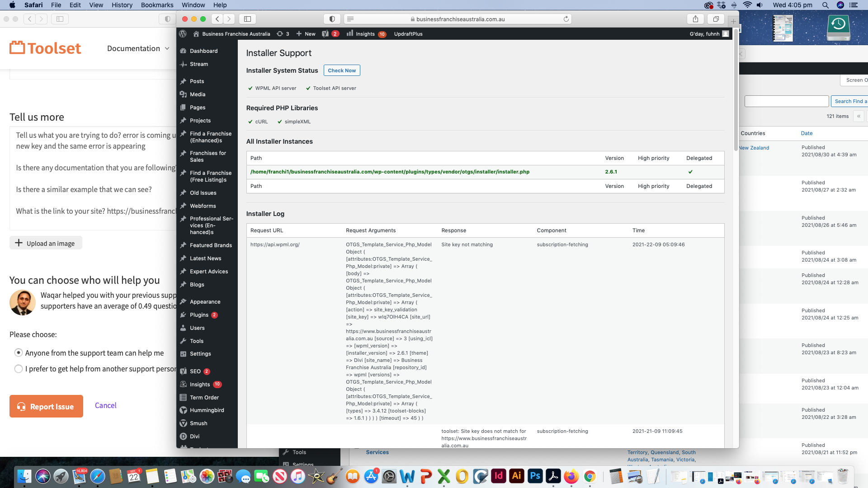The image size is (868, 488).
Task: Open Posts in WordPress sidebar
Action: point(197,81)
